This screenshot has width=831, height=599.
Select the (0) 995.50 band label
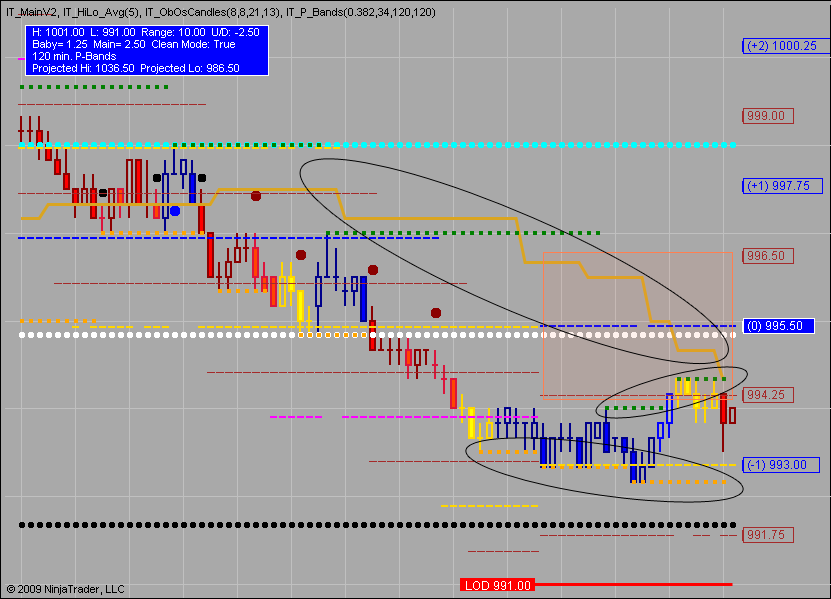(x=779, y=326)
